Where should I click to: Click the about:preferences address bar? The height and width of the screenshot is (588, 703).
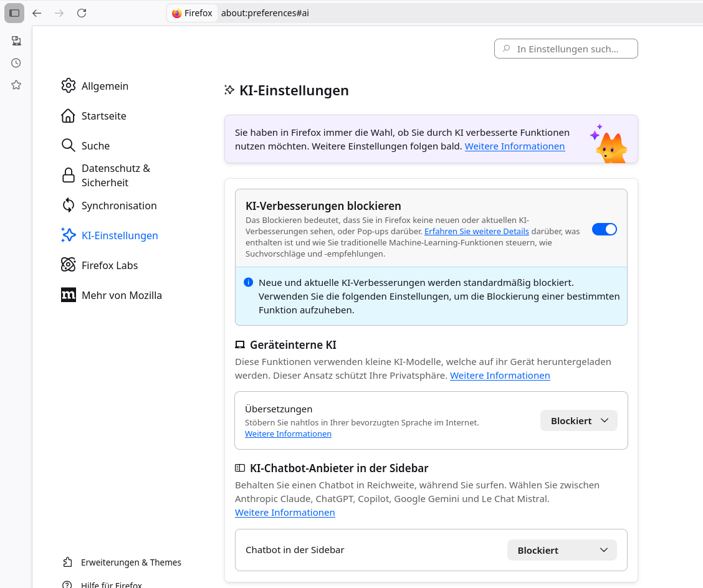[374, 13]
